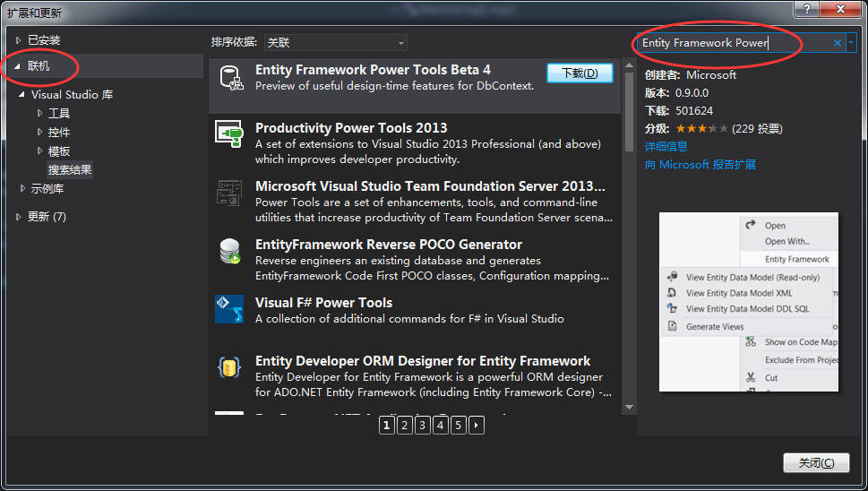Click the next page arrow button
The image size is (868, 491).
[x=476, y=425]
